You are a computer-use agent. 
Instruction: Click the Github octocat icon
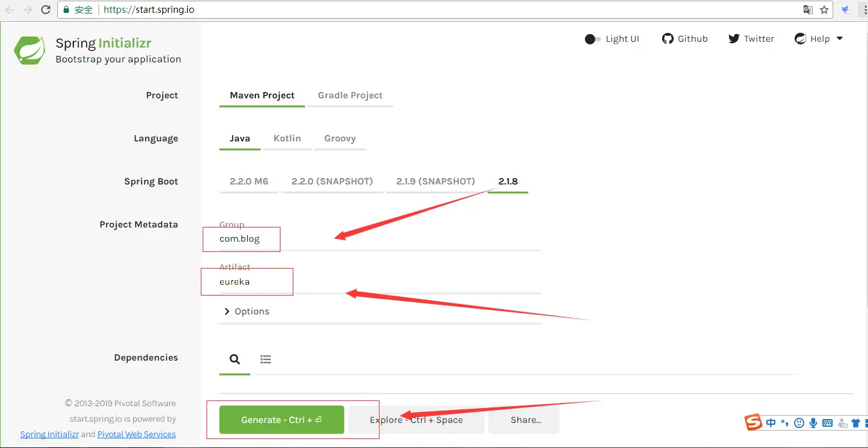click(668, 39)
